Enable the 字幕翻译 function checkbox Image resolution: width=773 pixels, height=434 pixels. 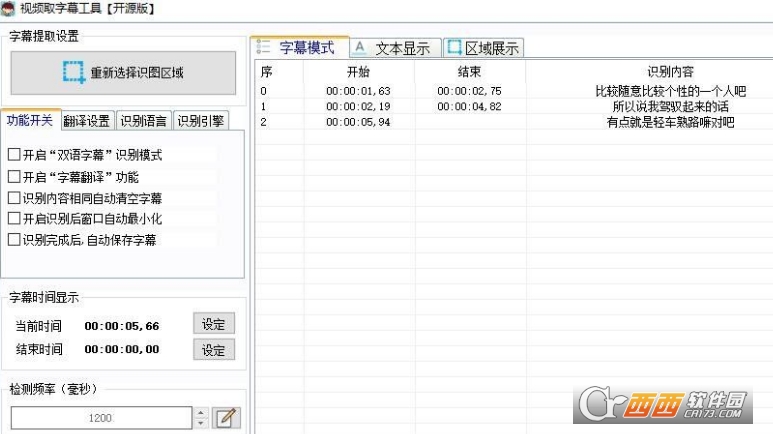click(14, 177)
